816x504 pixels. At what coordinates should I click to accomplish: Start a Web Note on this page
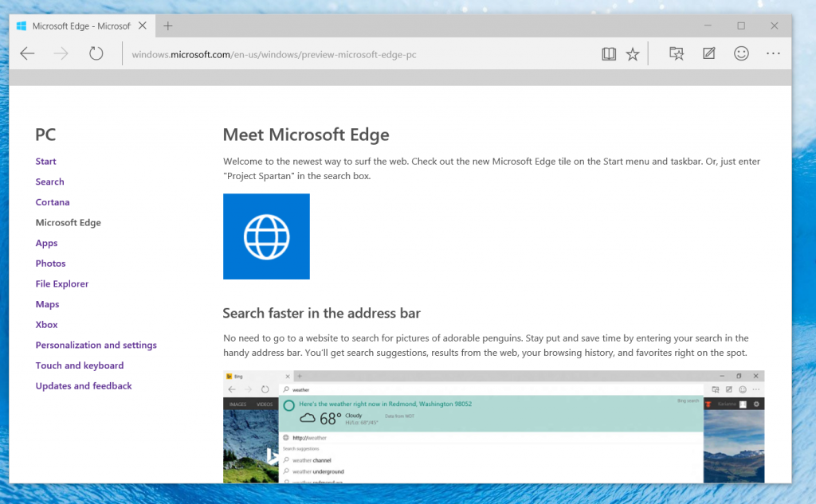708,53
